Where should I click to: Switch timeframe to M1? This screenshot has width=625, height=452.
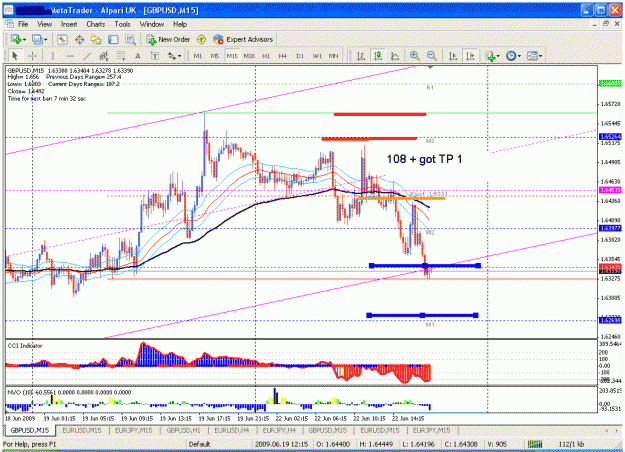pyautogui.click(x=198, y=56)
